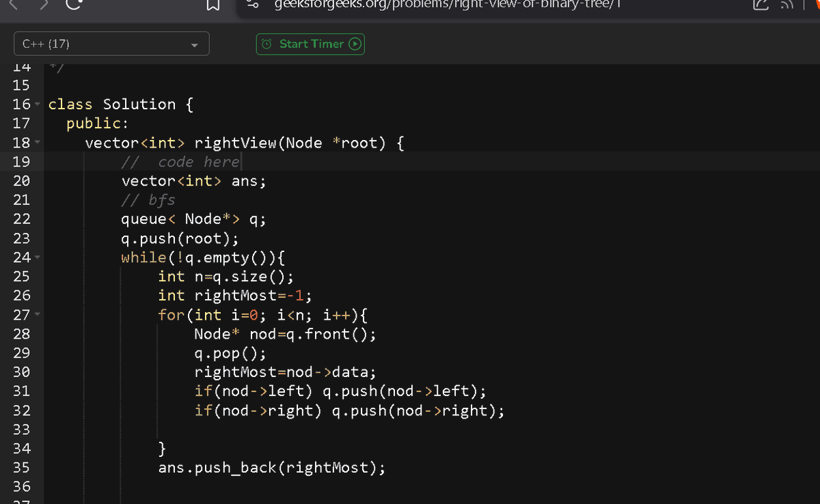Screen dimensions: 820x504
Task: Click line number 19 in the gutter
Action: [21, 162]
